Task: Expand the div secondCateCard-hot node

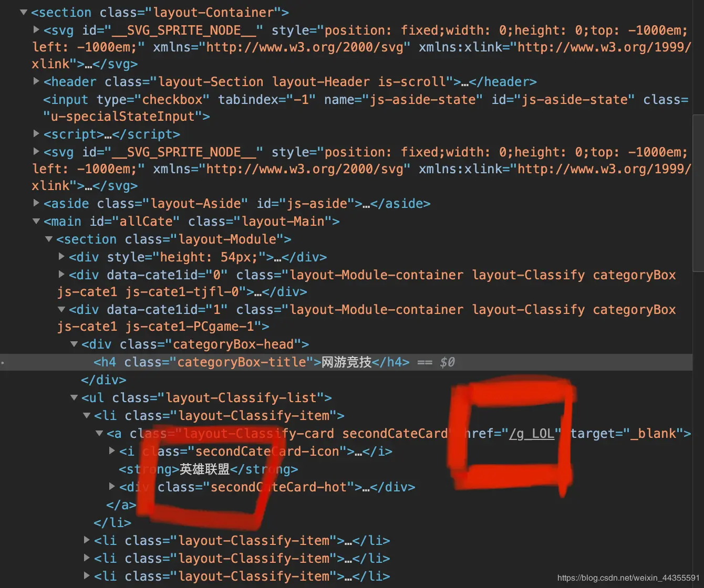Action: pos(112,487)
